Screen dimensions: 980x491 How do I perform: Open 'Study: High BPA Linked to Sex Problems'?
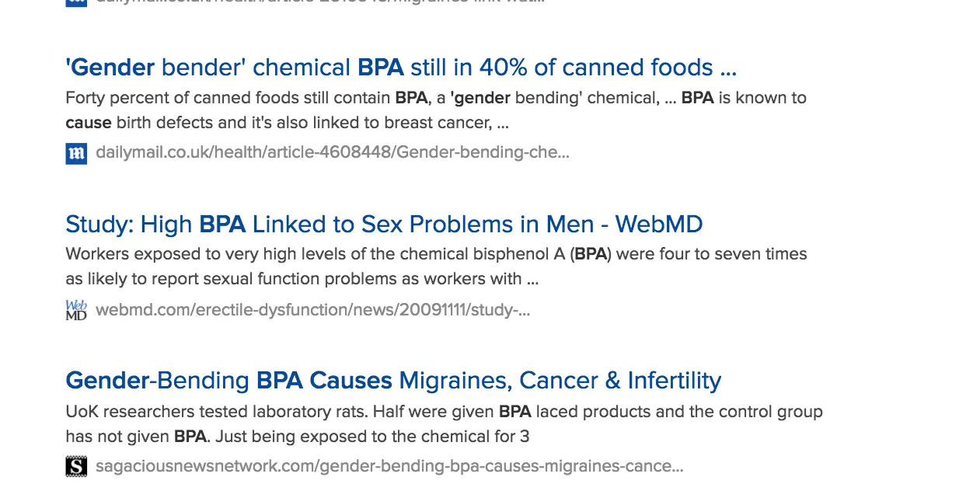click(383, 225)
